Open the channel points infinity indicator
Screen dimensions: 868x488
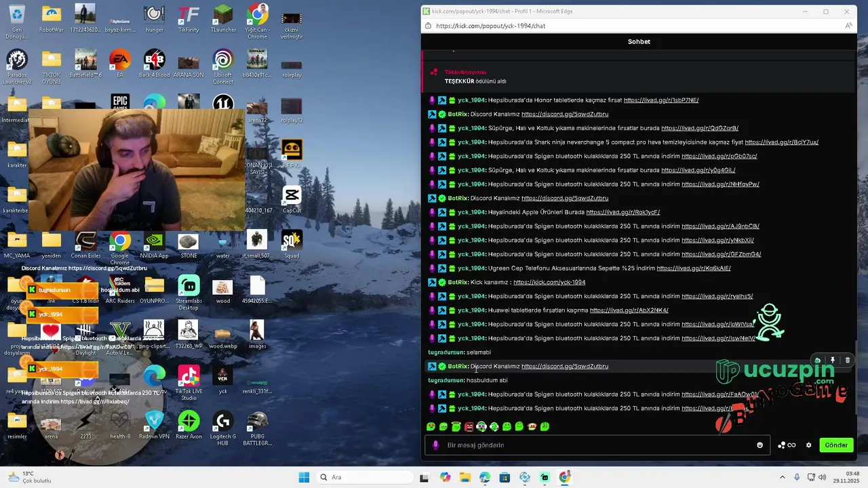(x=787, y=445)
